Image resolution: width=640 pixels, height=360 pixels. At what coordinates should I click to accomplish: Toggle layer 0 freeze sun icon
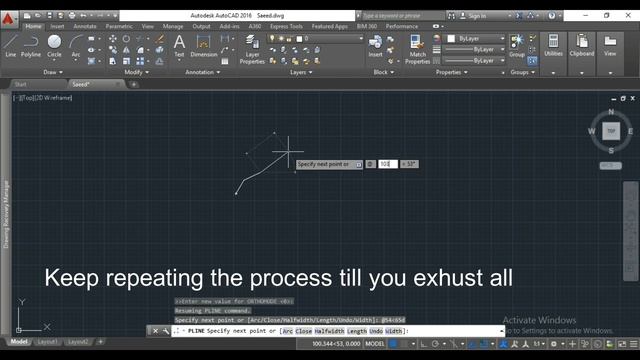(x=281, y=39)
